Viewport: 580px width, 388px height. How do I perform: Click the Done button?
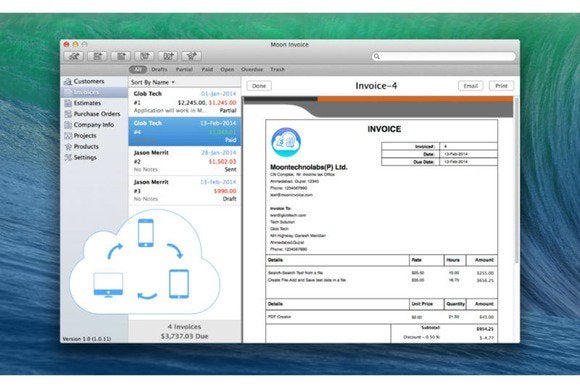(x=259, y=86)
